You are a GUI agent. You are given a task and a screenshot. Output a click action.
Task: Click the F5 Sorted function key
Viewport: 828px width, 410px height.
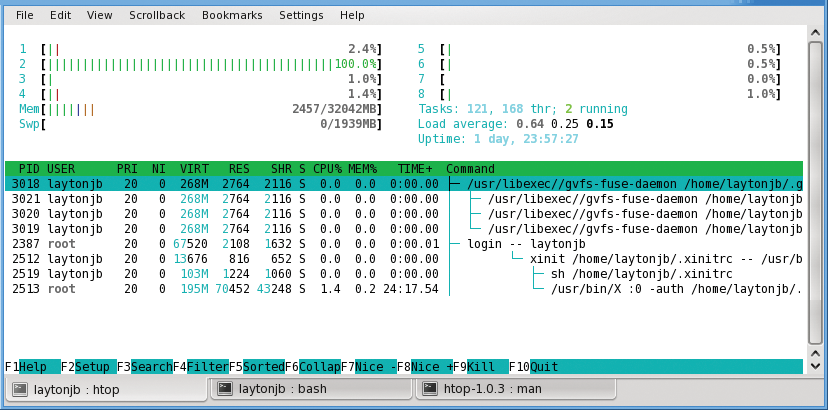(x=257, y=367)
